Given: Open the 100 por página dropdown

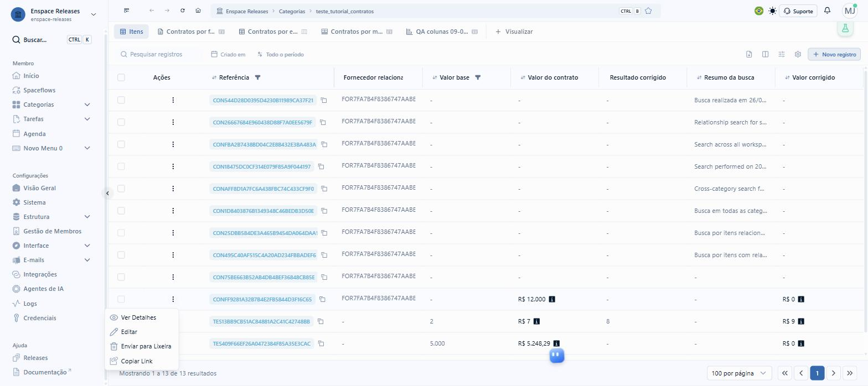Looking at the screenshot, I should click(739, 373).
